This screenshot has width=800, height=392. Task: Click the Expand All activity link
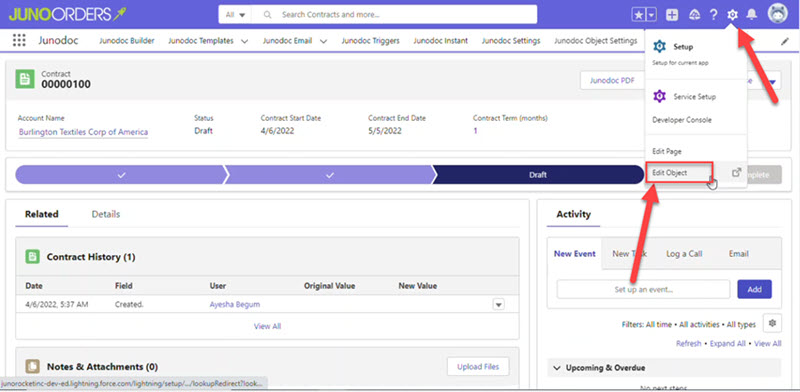click(728, 344)
